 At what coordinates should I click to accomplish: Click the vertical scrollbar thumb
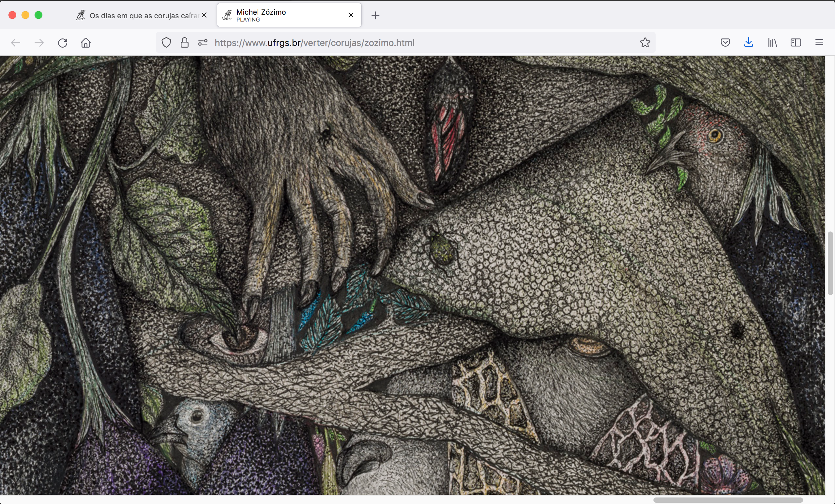830,263
